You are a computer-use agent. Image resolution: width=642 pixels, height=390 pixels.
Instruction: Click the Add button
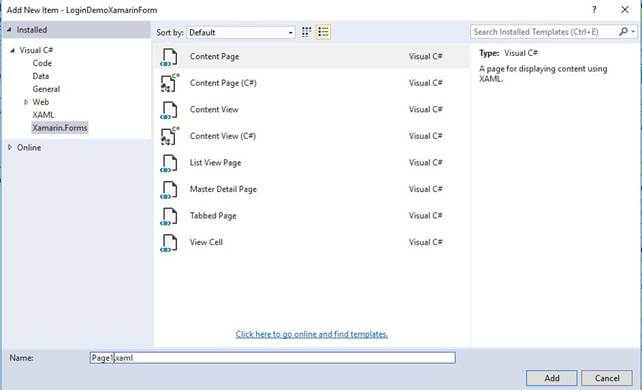552,378
